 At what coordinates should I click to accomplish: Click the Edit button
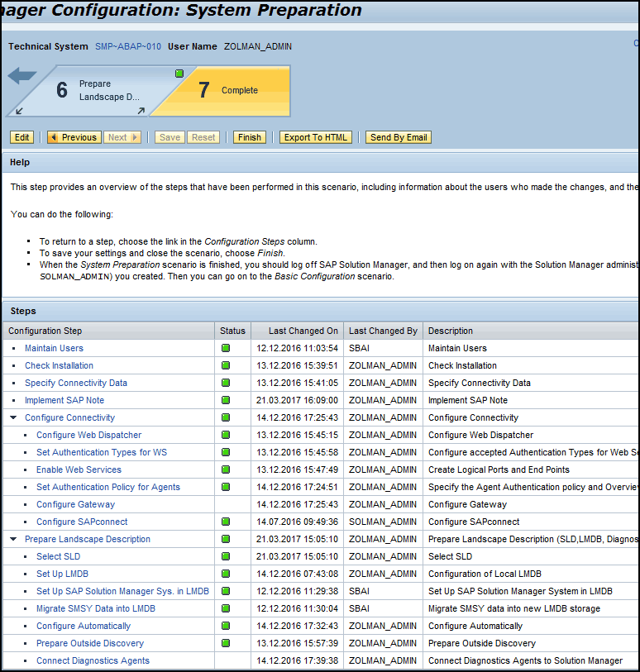[x=21, y=138]
